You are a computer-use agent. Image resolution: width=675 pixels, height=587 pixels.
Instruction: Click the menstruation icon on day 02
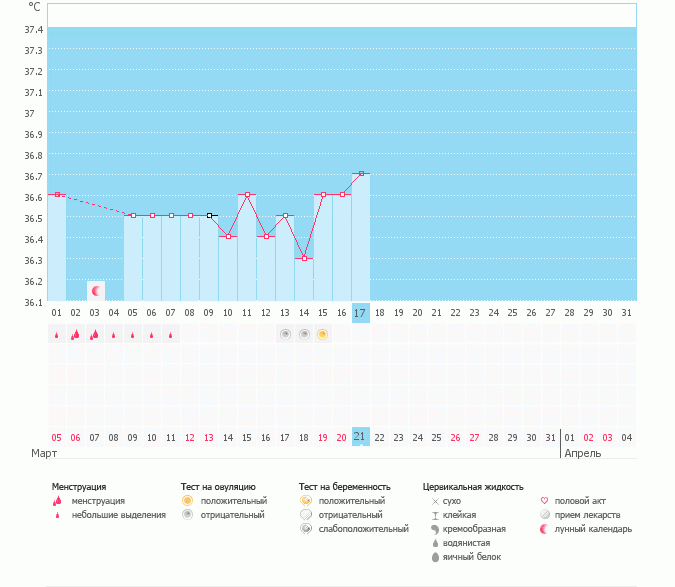tap(75, 335)
